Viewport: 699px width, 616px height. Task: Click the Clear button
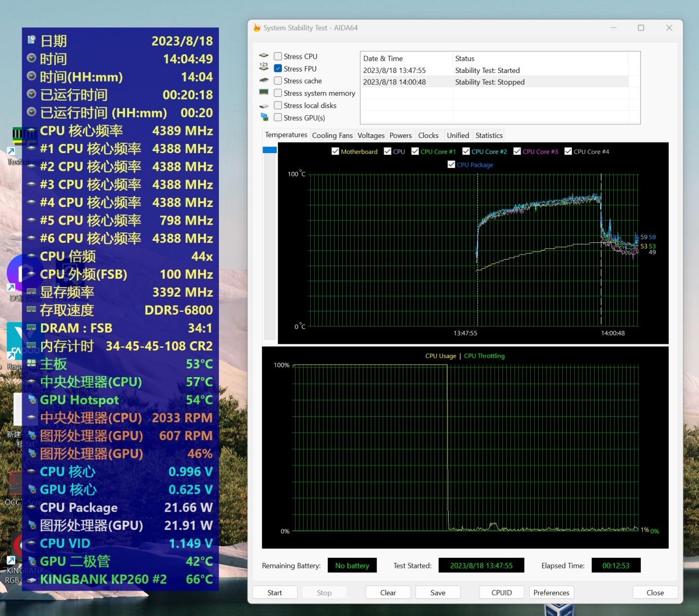[388, 593]
